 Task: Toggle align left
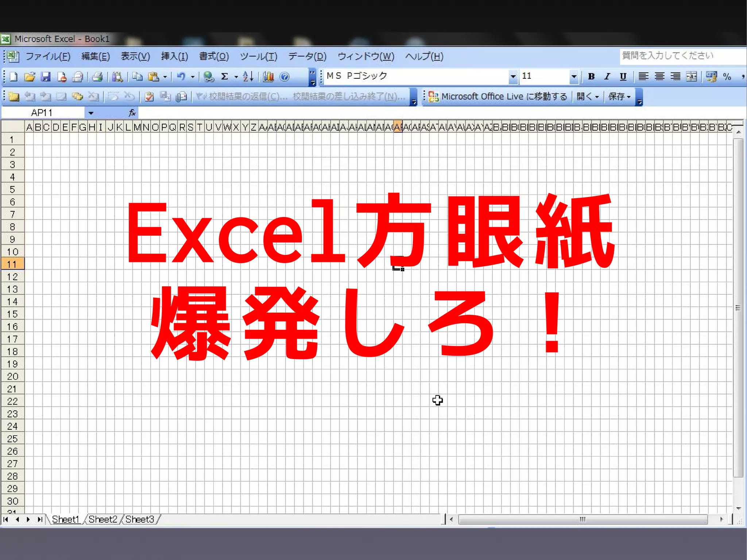click(x=643, y=77)
